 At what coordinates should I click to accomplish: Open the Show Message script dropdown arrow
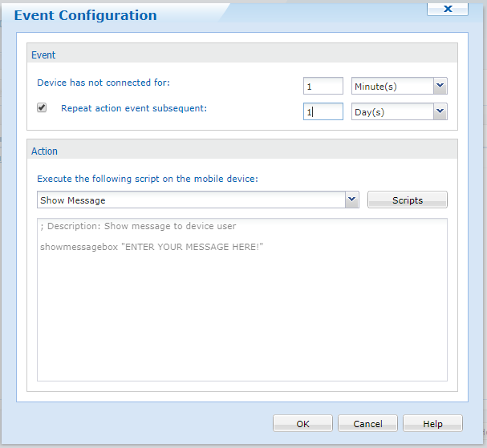pyautogui.click(x=352, y=200)
